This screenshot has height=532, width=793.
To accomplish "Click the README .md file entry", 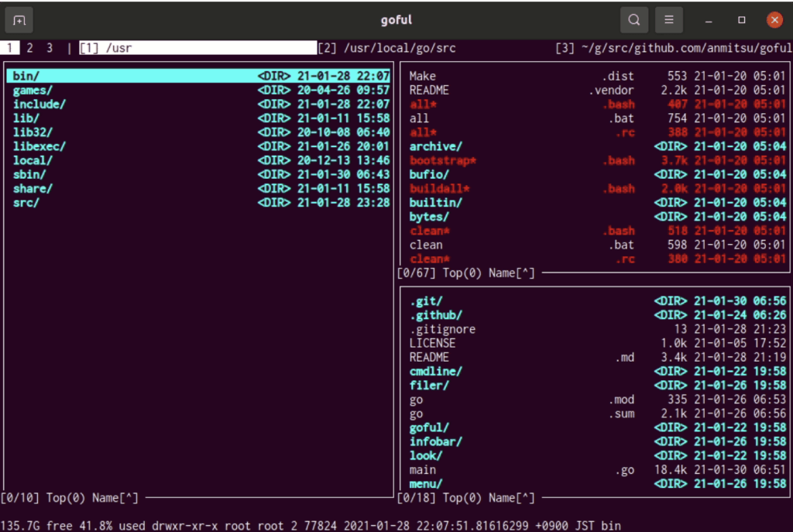I will click(x=597, y=358).
